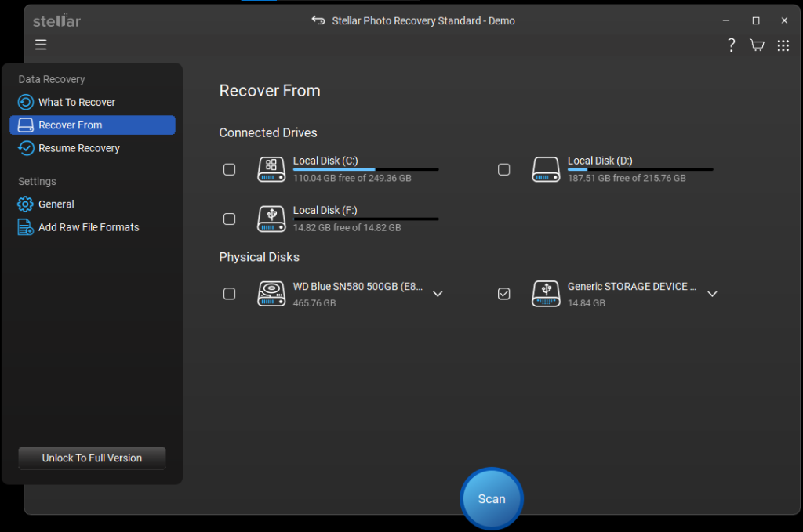Click the Generic STORAGE DEVICE name
Viewport: 803px width, 532px height.
[x=631, y=287]
